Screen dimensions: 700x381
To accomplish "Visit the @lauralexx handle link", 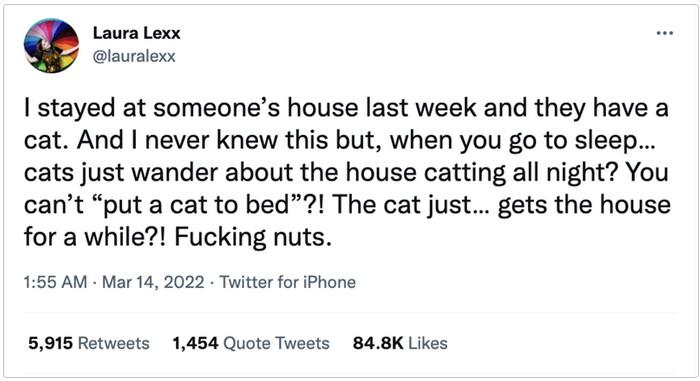I will 134,56.
